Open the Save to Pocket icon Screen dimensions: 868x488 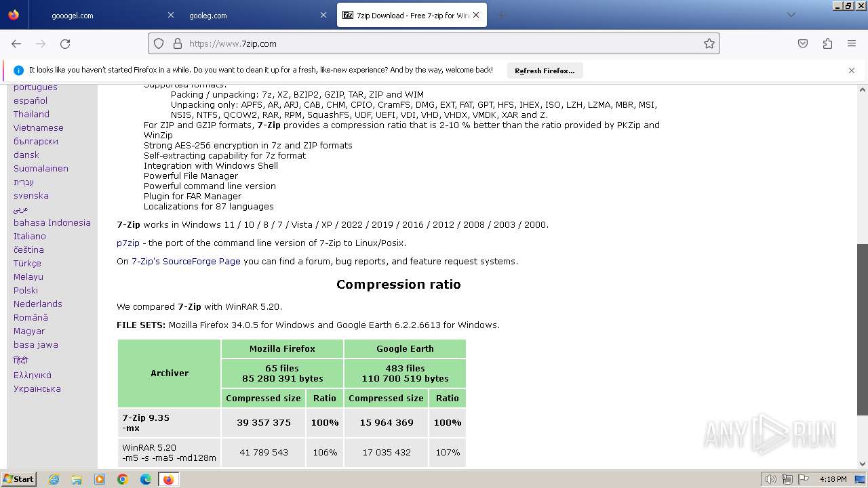803,43
